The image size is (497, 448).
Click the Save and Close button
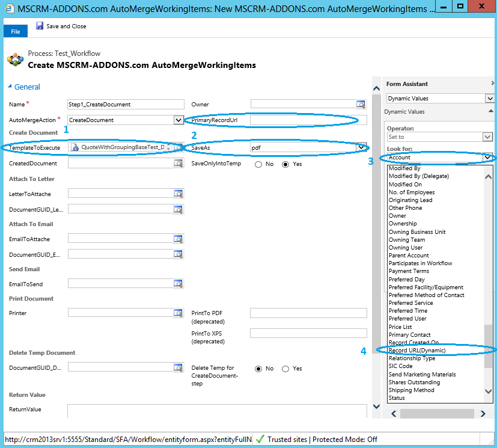(61, 26)
